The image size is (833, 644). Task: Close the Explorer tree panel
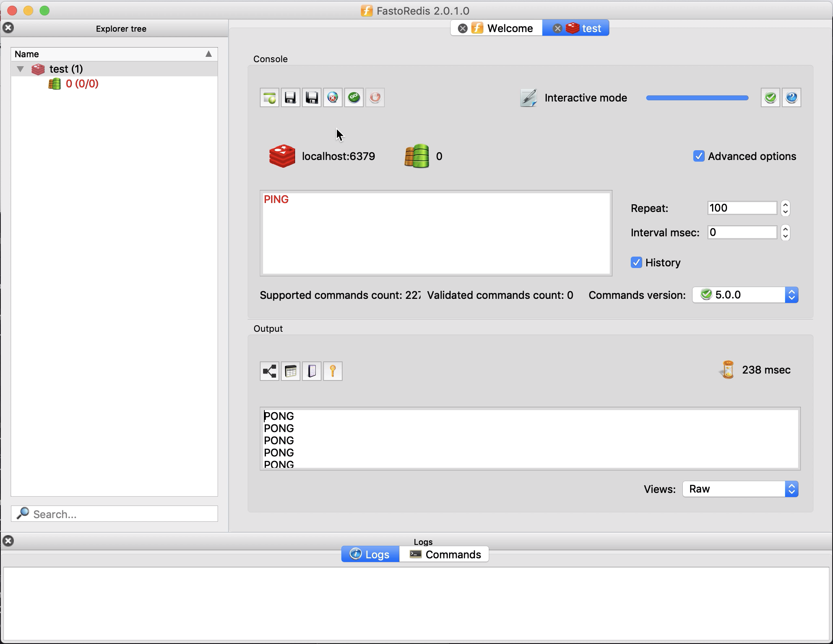[x=8, y=28]
